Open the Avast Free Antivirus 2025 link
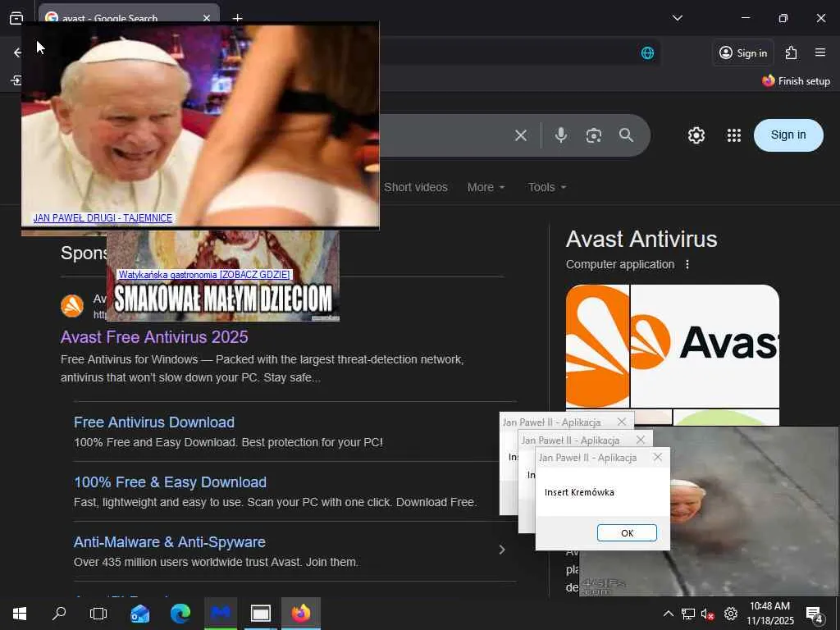840x630 pixels. tap(154, 337)
